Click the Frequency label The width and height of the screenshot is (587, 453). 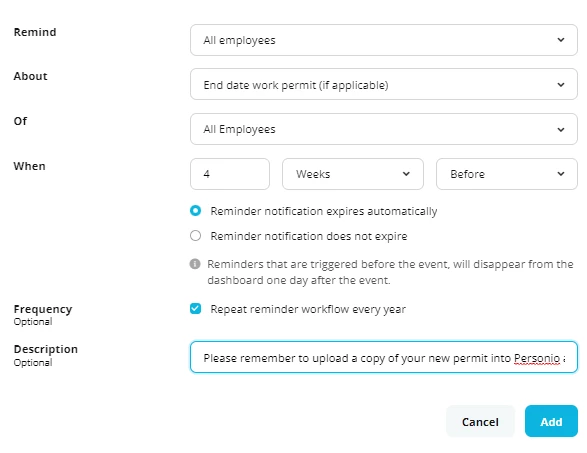(43, 309)
